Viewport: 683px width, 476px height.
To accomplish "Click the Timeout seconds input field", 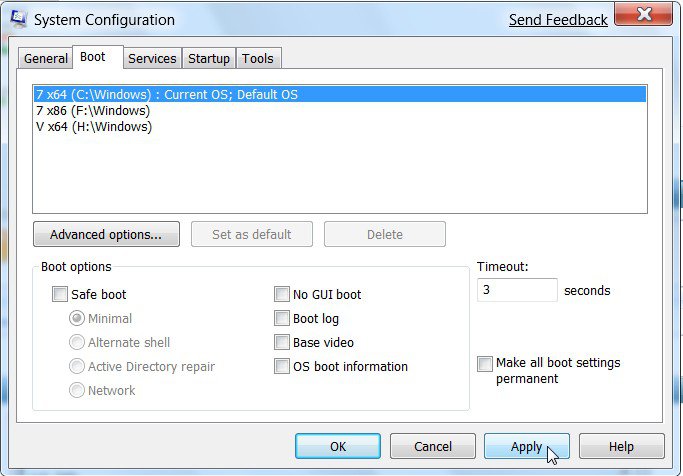I will 517,290.
